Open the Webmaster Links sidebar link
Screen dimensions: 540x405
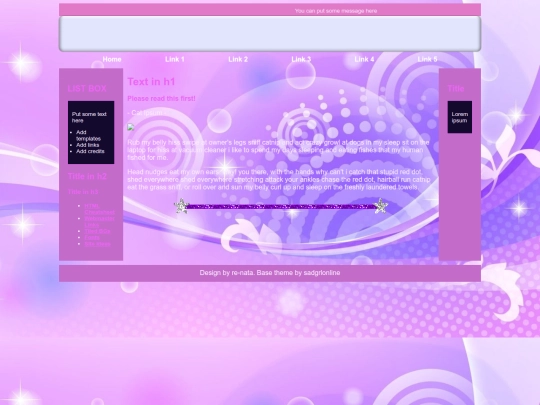100,221
